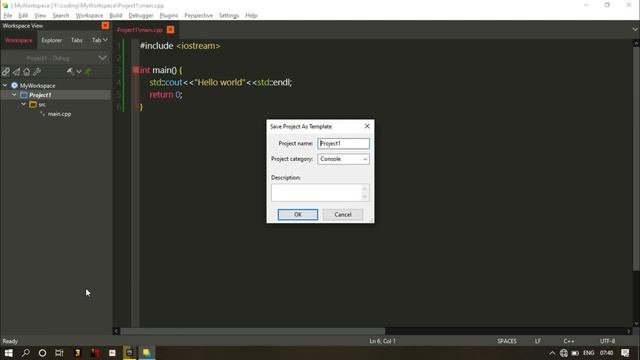Open the notification center icon

click(625, 353)
